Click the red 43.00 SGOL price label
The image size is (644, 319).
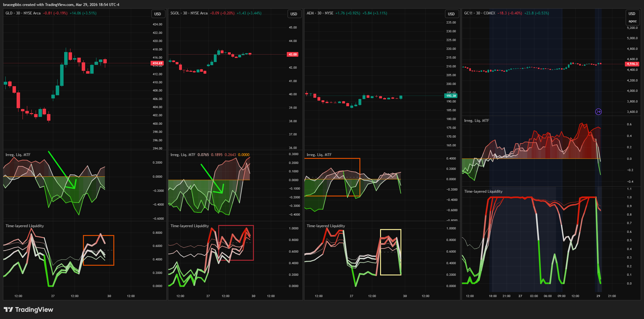tap(292, 55)
